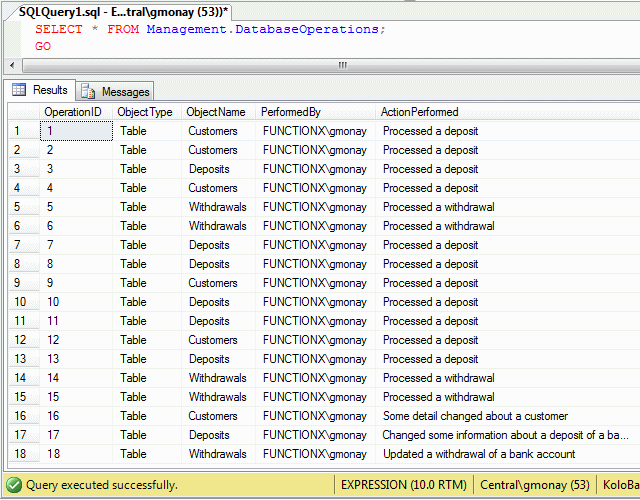Click the horizontal scrollbar left arrow

click(12, 65)
